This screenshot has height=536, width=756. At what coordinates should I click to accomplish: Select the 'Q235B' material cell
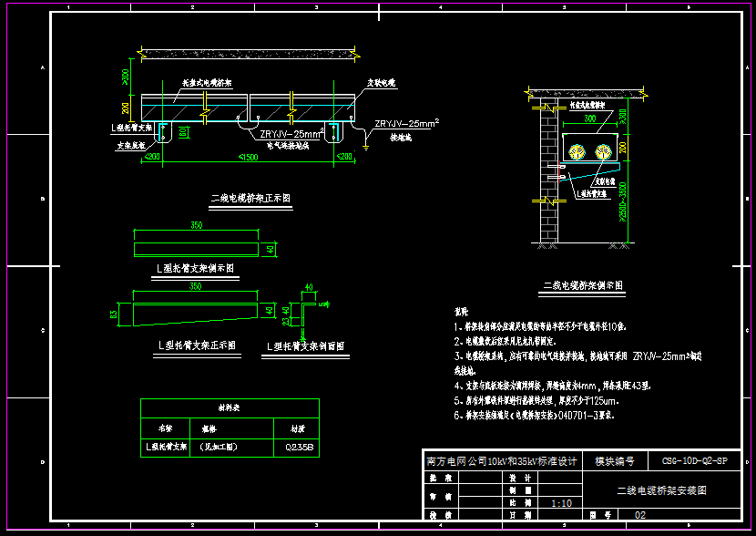(x=299, y=448)
